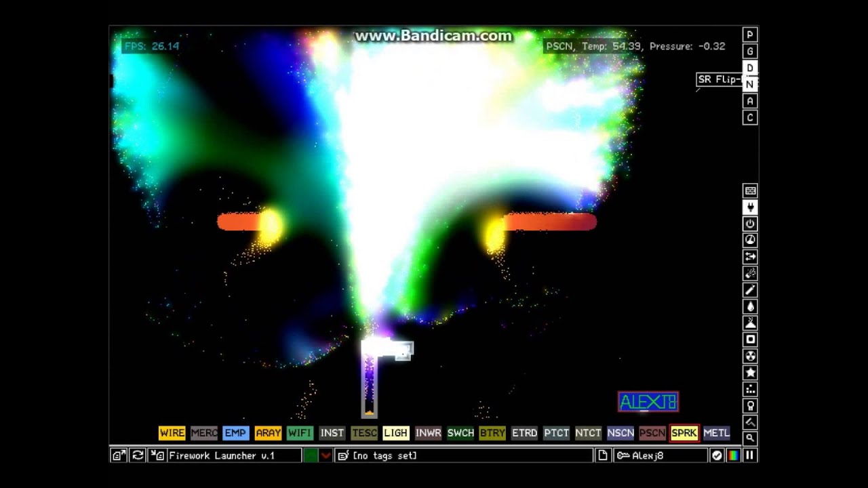This screenshot has width=868, height=488.
Task: Clear the simulation with the new-page icon
Action: (x=603, y=455)
